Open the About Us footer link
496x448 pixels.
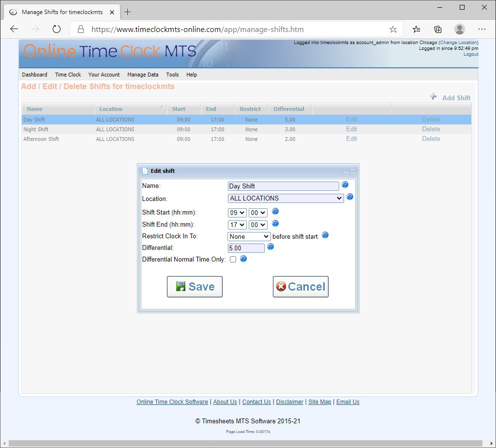pyautogui.click(x=225, y=402)
